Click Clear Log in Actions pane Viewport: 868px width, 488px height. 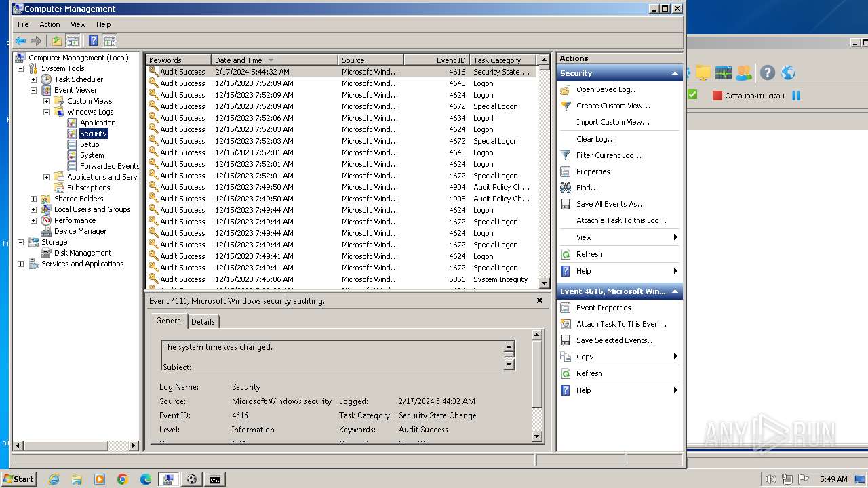[595, 139]
